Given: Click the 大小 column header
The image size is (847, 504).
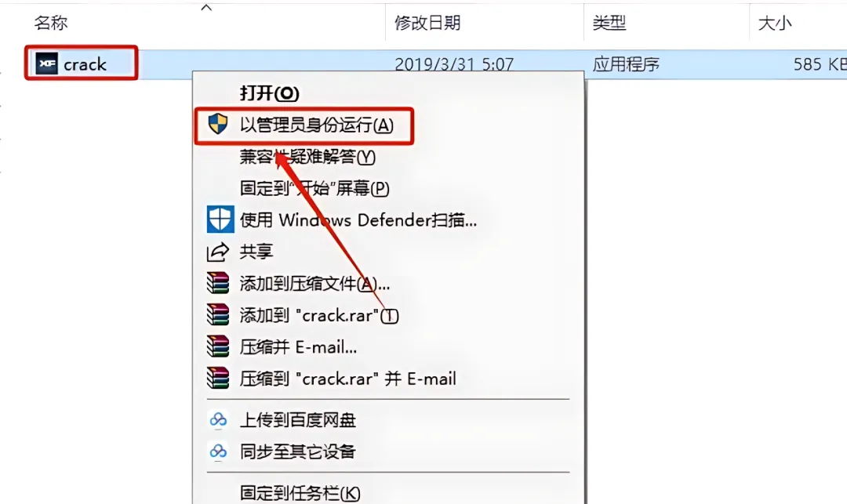Looking at the screenshot, I should tap(775, 23).
